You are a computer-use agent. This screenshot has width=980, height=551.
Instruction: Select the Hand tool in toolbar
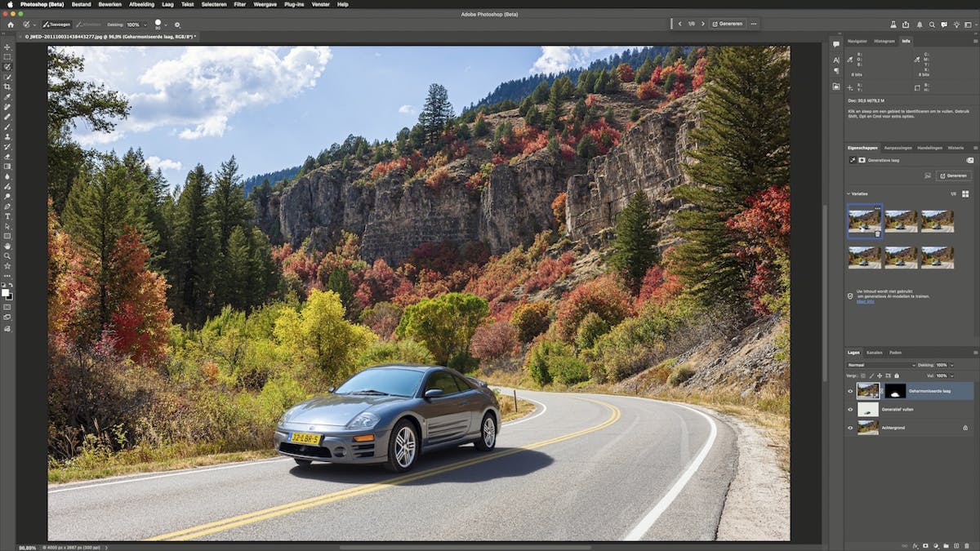7,246
